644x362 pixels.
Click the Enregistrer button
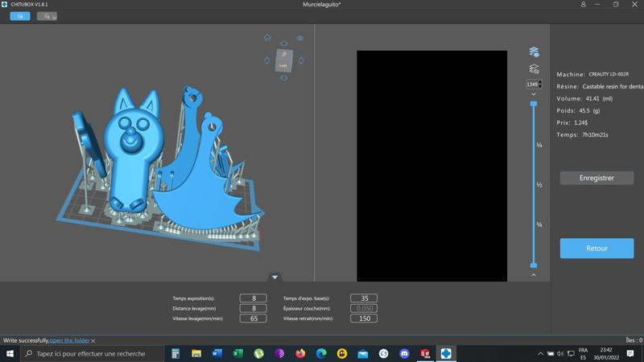(x=597, y=178)
